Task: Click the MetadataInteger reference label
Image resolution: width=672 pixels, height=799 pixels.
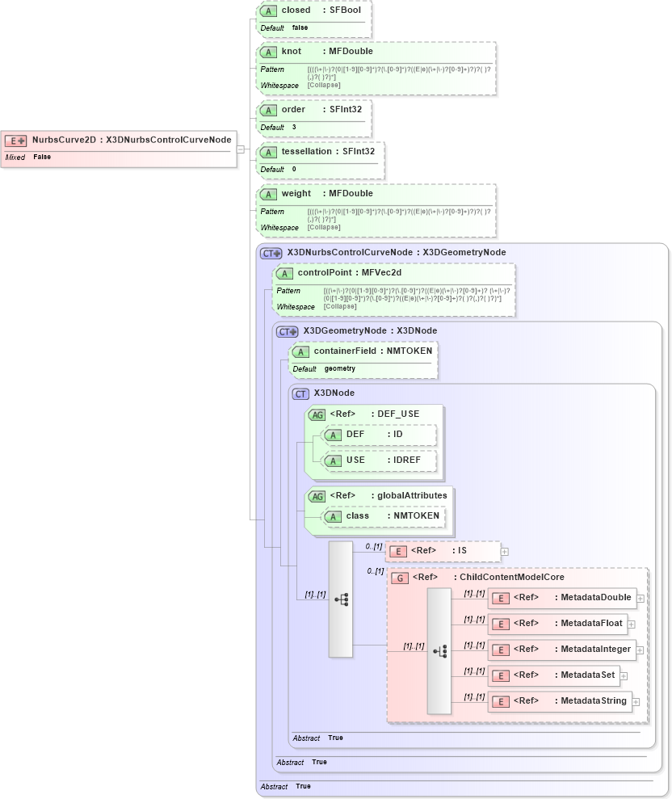Action: (x=572, y=650)
